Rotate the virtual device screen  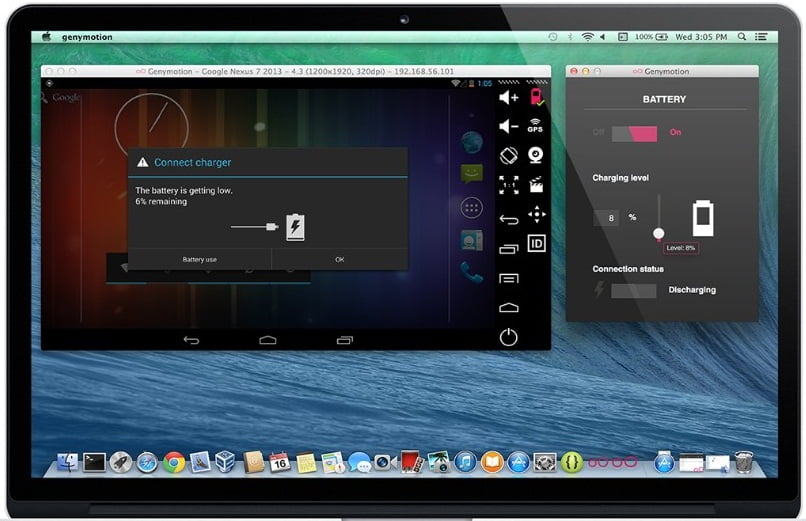(508, 156)
